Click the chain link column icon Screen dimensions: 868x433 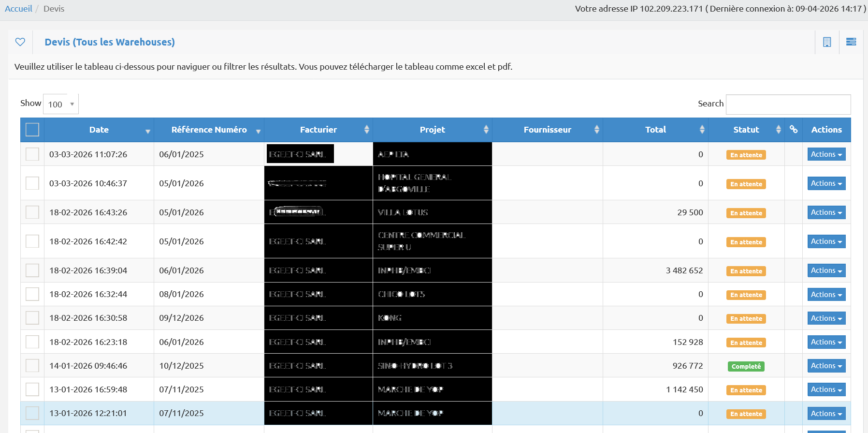point(793,129)
